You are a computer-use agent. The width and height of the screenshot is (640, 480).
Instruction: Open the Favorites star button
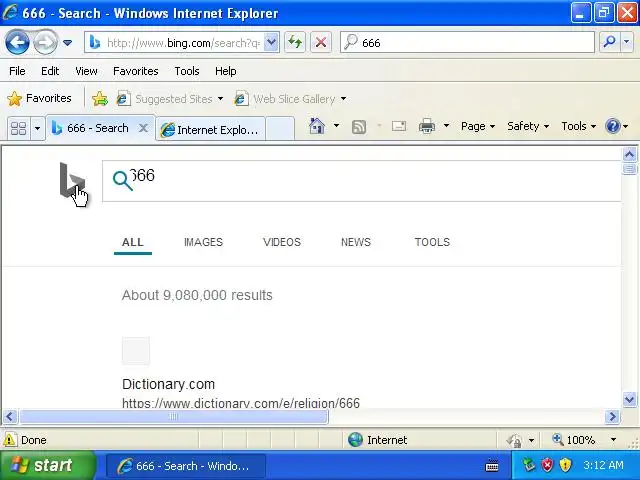tap(39, 98)
